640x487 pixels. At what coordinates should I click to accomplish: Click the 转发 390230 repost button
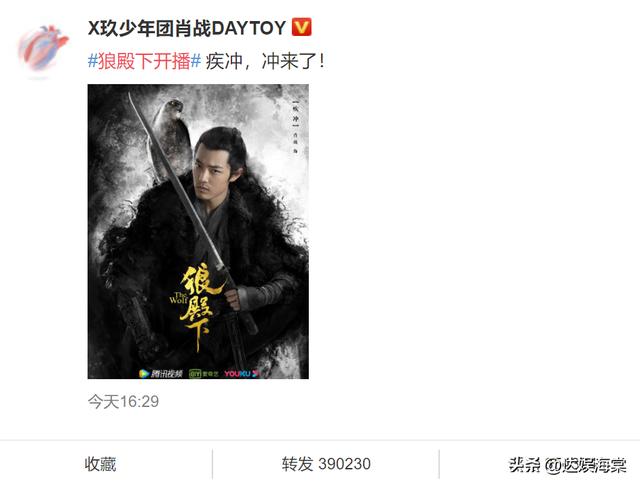326,464
